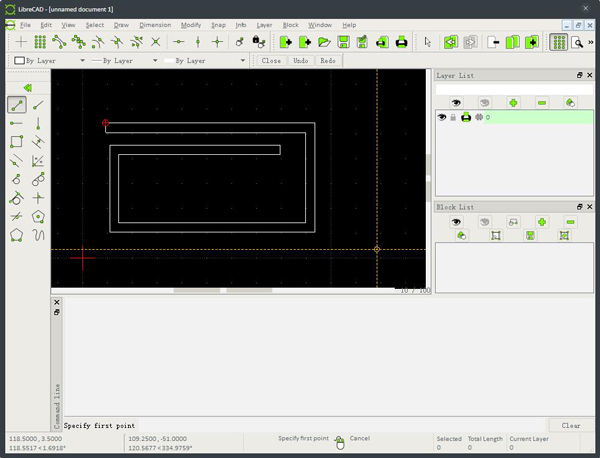Toggle grid display button
600x458 pixels.
559,42
